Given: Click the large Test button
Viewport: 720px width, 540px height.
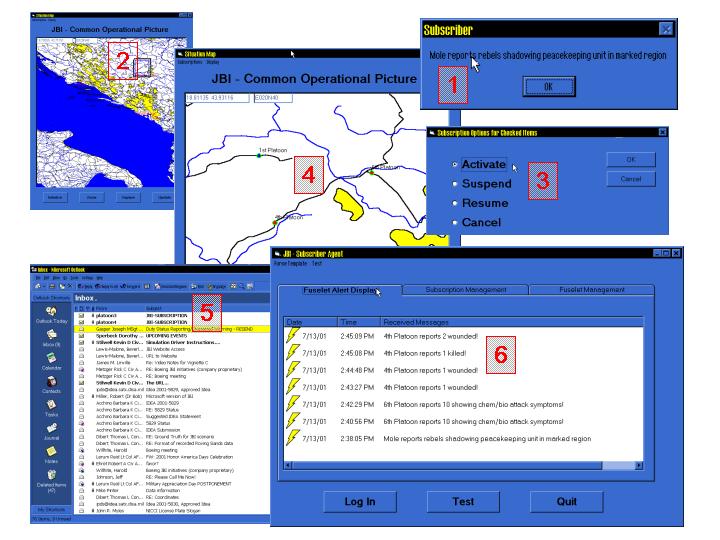Looking at the screenshot, I should tap(463, 501).
